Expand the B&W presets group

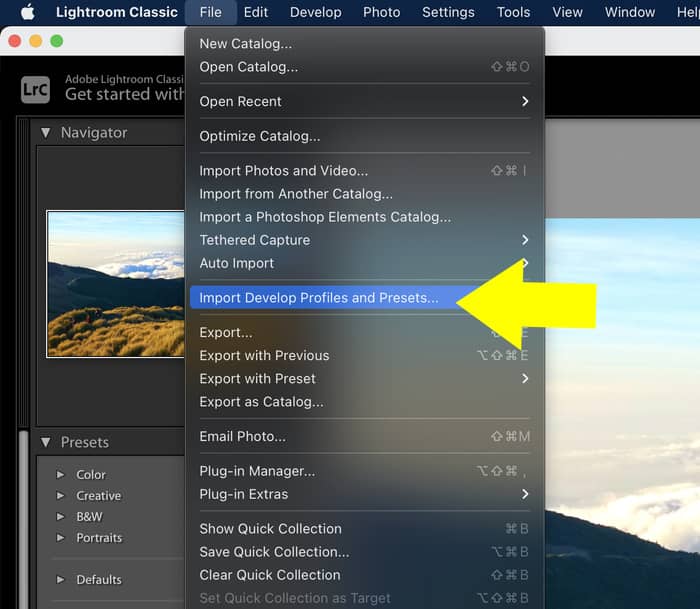click(x=61, y=517)
